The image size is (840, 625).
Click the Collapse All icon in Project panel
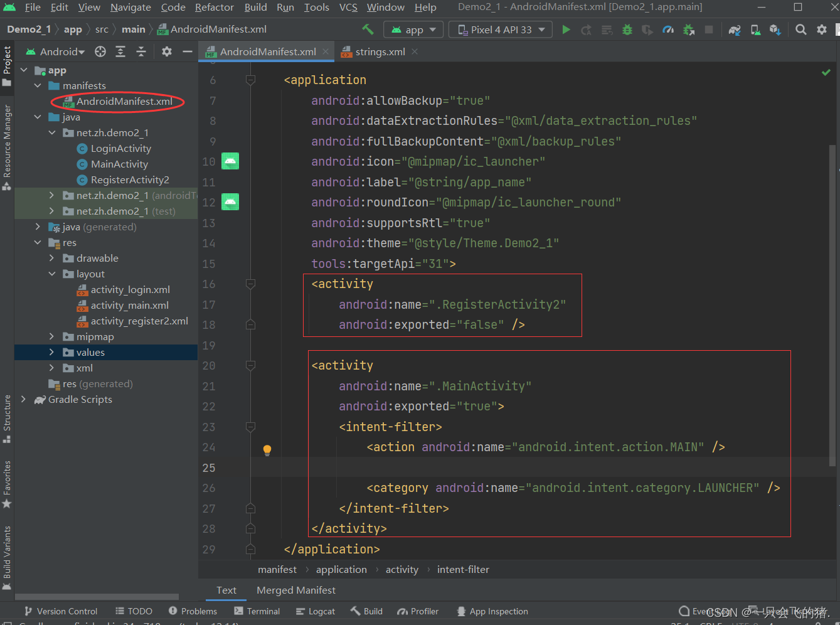tap(141, 51)
